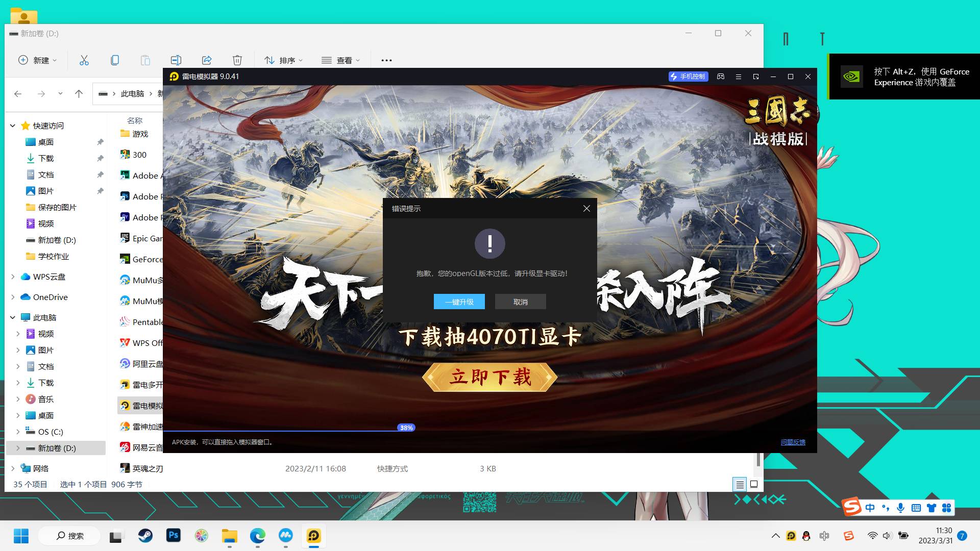Collapse the 此电脑 tree node
The width and height of the screenshot is (980, 551).
click(x=13, y=317)
